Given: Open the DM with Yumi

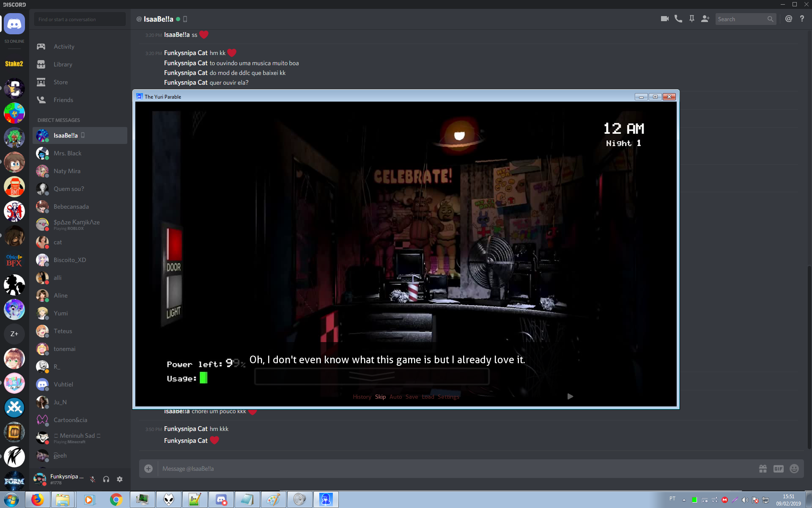Looking at the screenshot, I should tap(80, 313).
